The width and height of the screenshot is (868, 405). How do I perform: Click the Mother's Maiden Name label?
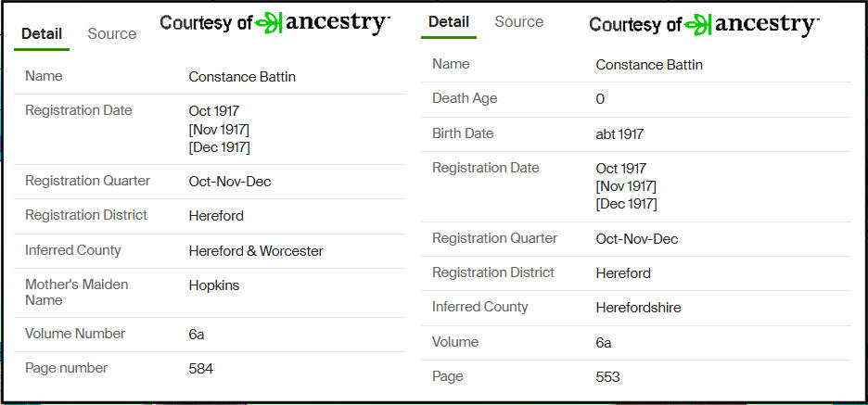point(77,292)
